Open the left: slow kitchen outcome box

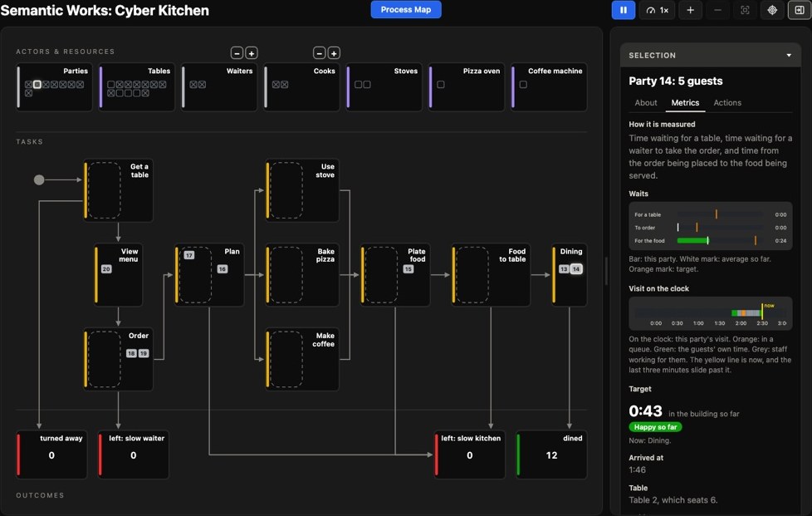[x=469, y=455]
